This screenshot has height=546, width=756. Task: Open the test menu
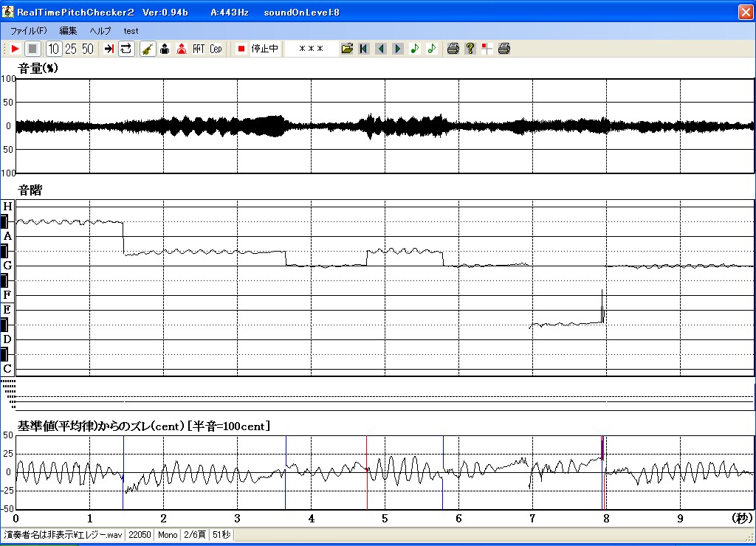(131, 31)
